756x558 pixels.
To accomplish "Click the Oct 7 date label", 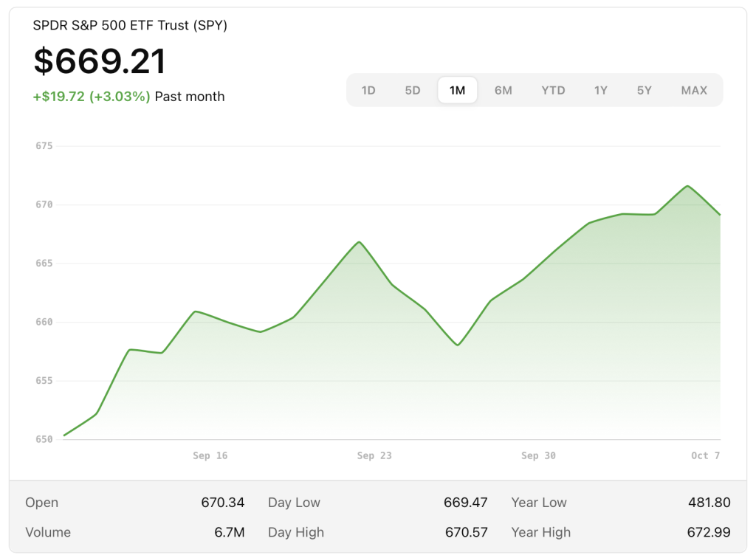I will pyautogui.click(x=705, y=456).
